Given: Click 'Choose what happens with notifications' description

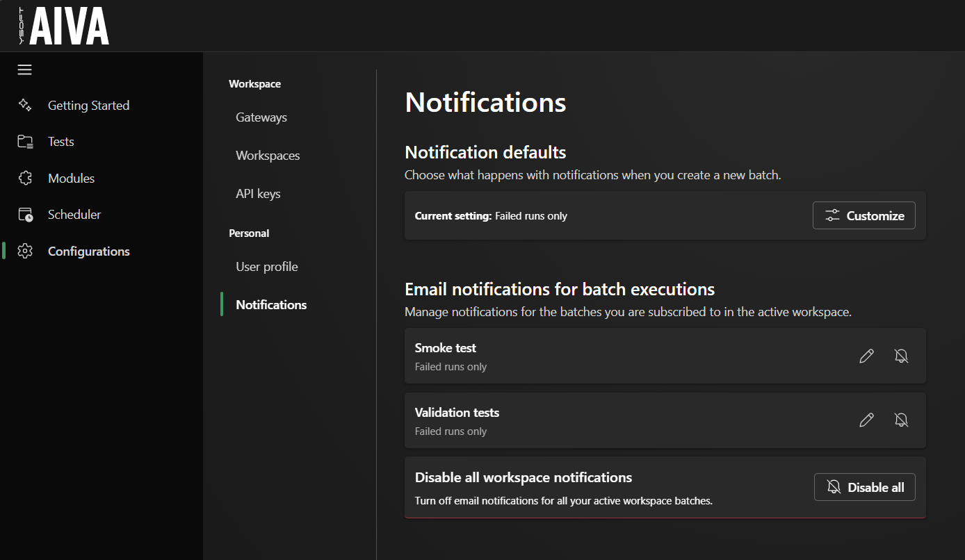Looking at the screenshot, I should pyautogui.click(x=593, y=175).
